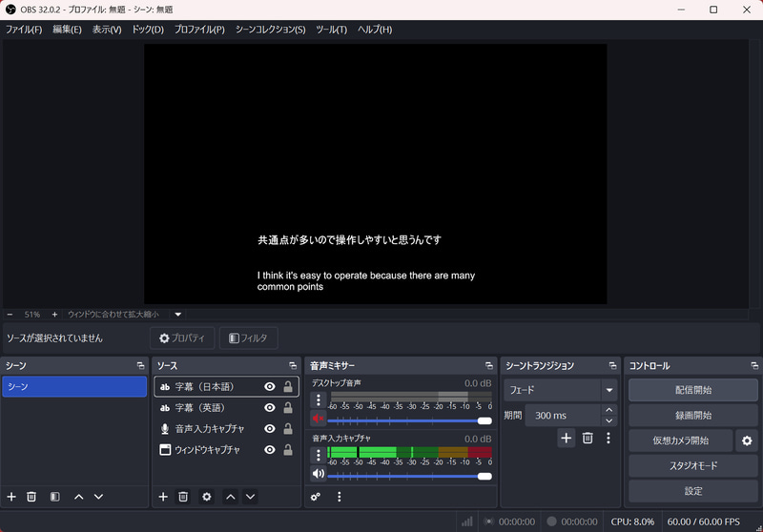Lock the 音声入力キャプチャ source

pos(288,428)
